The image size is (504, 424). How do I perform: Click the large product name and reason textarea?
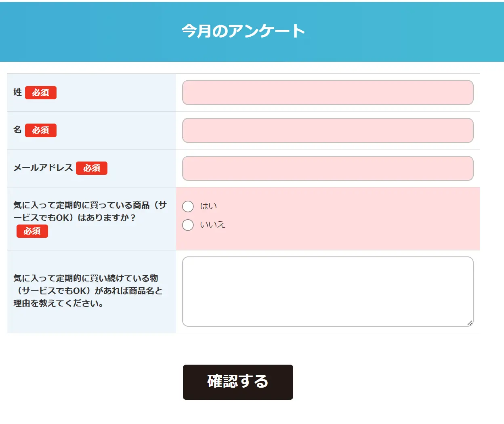coord(328,291)
